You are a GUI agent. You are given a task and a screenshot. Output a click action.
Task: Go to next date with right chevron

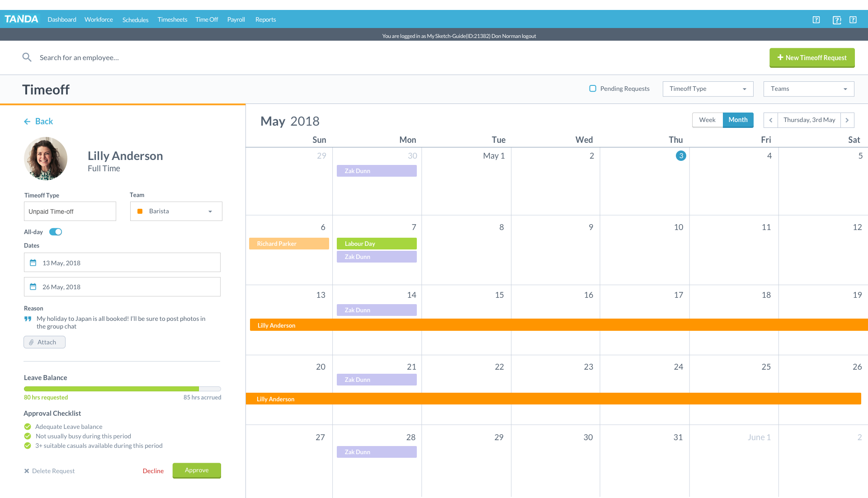pos(847,120)
